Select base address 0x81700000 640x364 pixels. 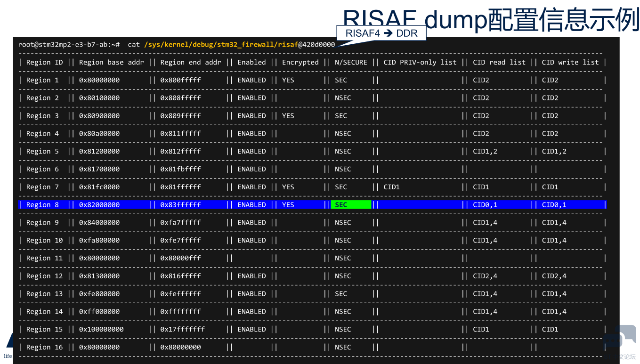[99, 169]
